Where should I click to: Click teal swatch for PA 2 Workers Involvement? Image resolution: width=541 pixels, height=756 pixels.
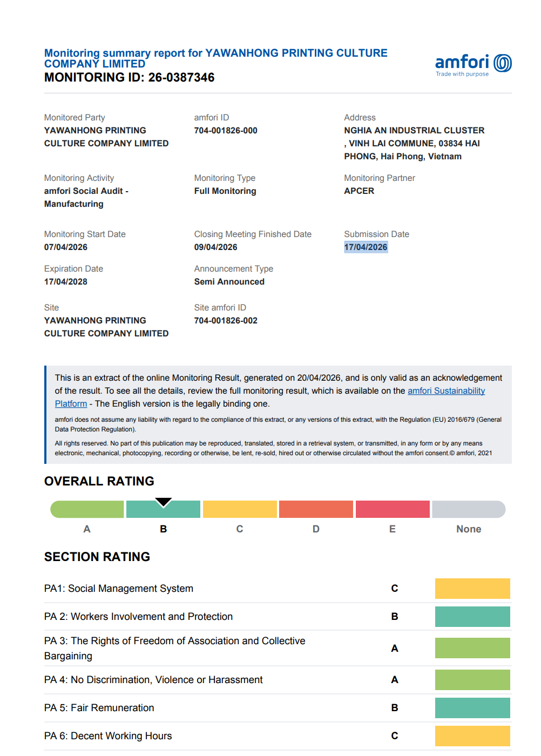(472, 617)
